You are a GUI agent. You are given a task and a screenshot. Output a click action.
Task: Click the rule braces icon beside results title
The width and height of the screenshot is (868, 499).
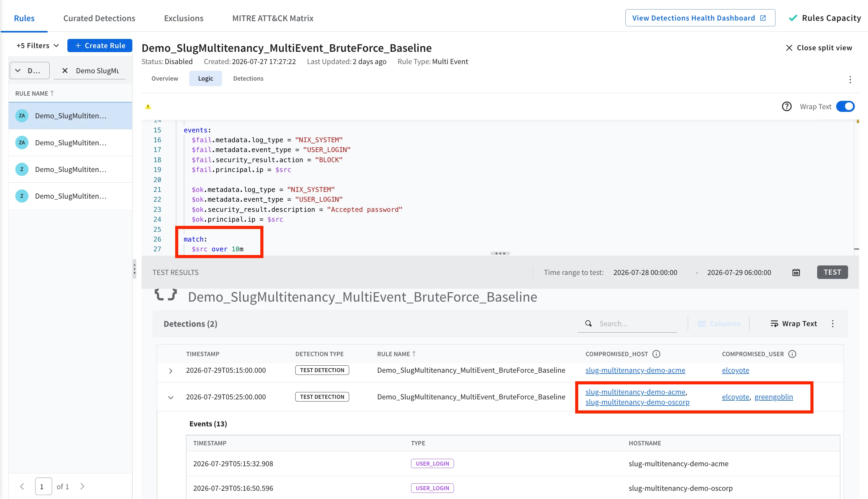tap(166, 295)
